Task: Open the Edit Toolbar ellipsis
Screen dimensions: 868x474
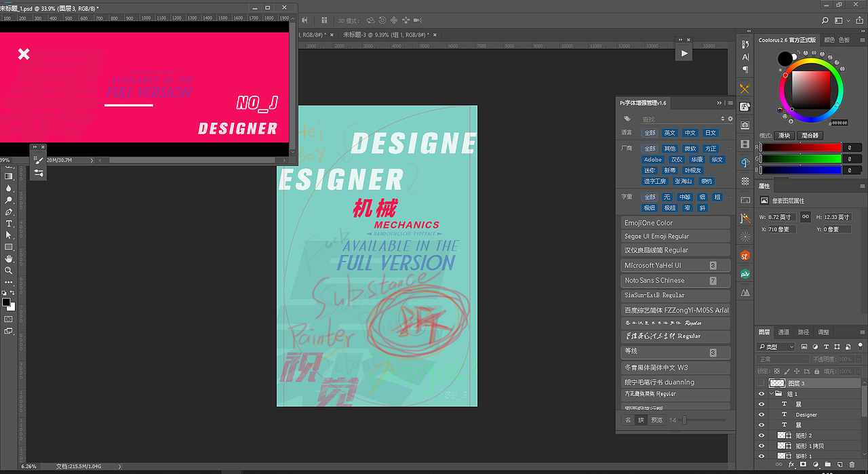Action: click(x=9, y=281)
